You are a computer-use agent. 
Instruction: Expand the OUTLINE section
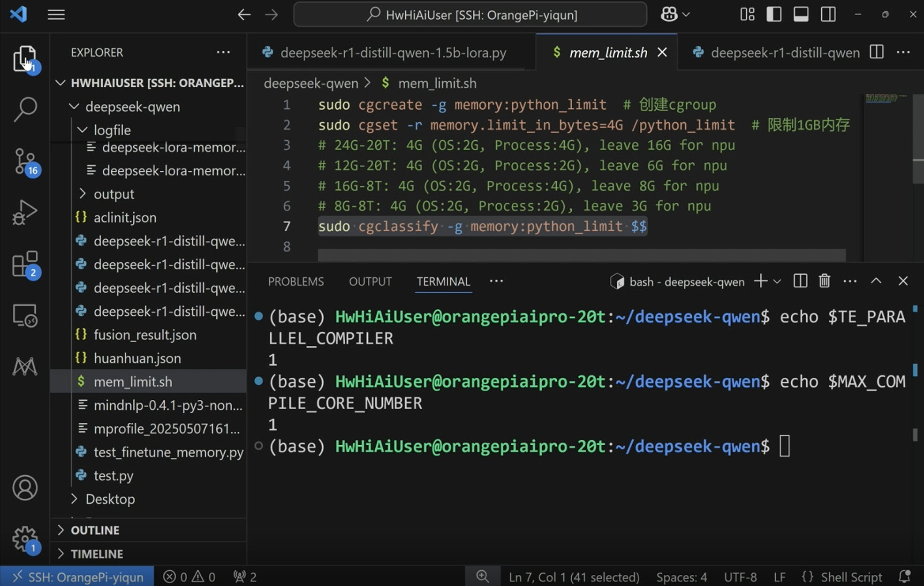tap(95, 530)
